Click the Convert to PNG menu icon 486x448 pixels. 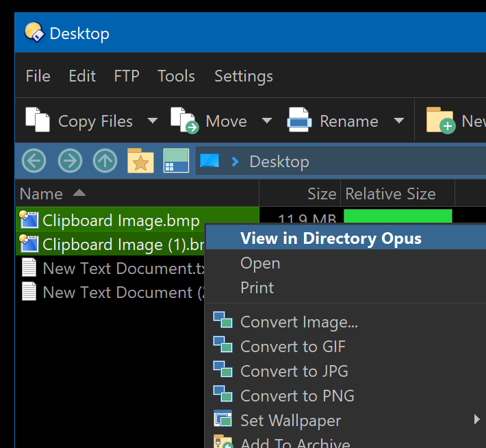click(223, 394)
